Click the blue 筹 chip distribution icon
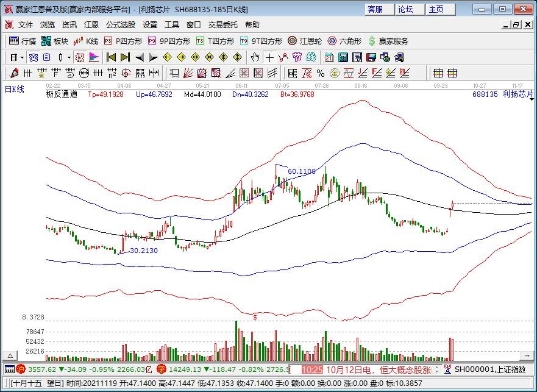Image resolution: width=537 pixels, height=392 pixels. [34, 57]
